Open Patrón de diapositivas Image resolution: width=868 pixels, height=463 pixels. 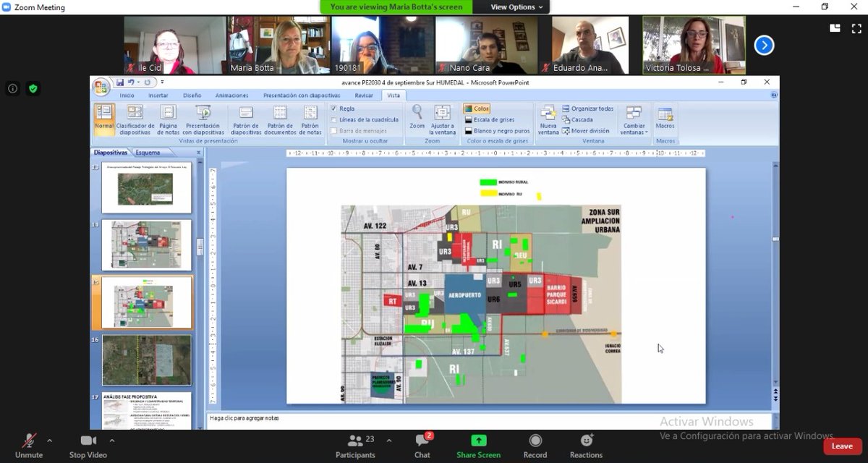point(246,120)
